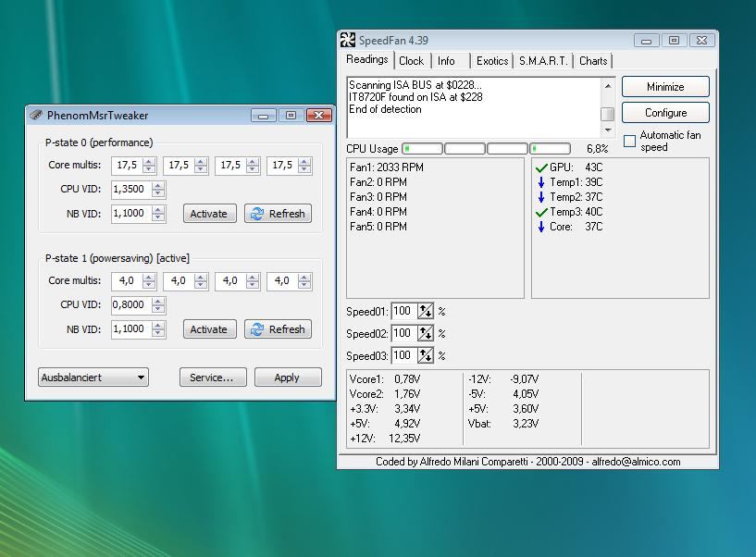Click the +12V 12,35V reading
756x557 pixels.
[385, 439]
